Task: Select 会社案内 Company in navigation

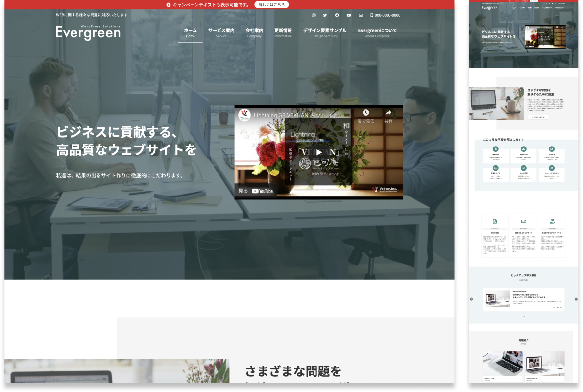Action: (254, 33)
